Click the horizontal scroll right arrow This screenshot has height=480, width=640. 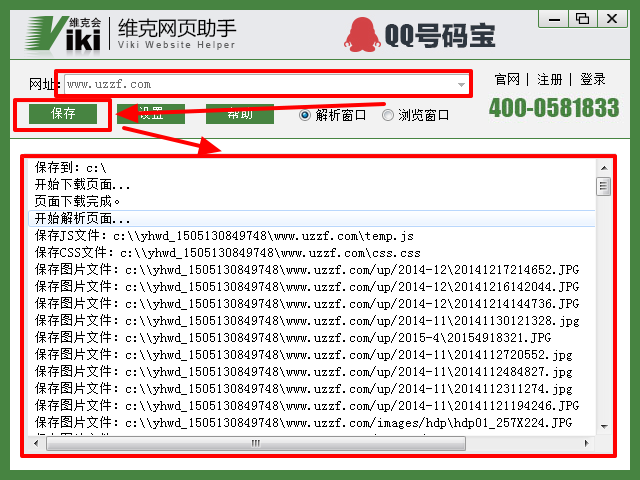click(x=587, y=444)
